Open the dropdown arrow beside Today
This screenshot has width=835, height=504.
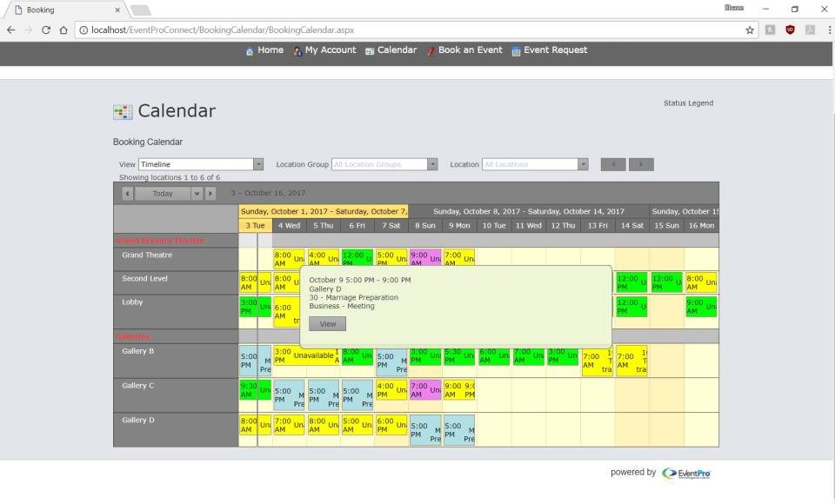click(197, 194)
